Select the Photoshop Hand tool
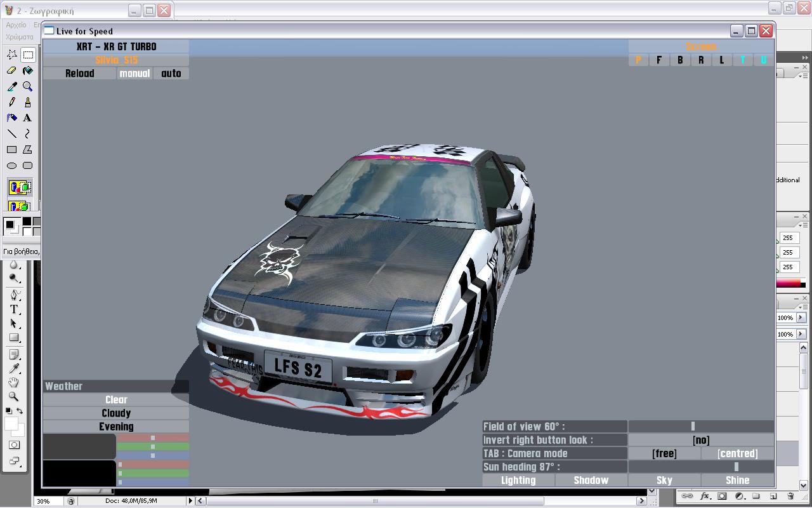Screen dimensions: 812x508 point(14,383)
